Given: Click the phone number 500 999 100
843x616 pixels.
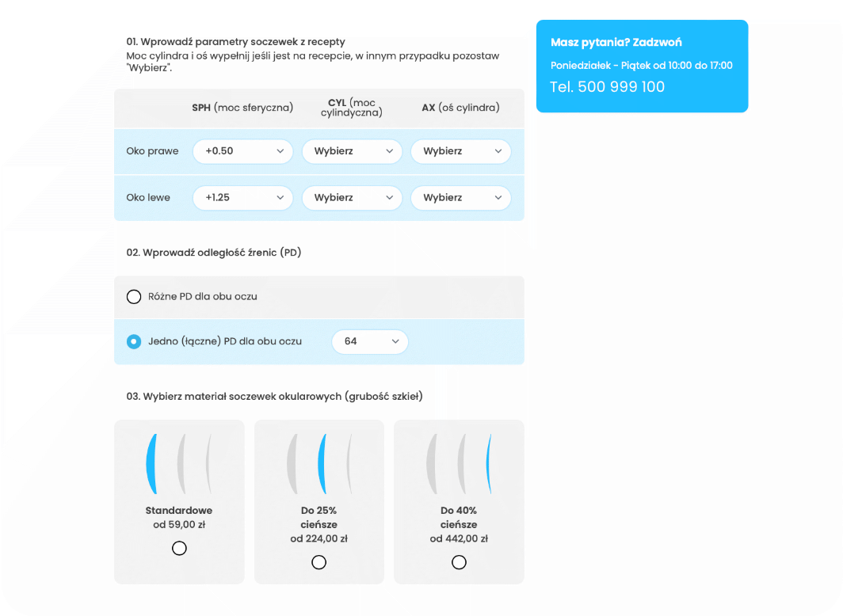Looking at the screenshot, I should pyautogui.click(x=621, y=87).
